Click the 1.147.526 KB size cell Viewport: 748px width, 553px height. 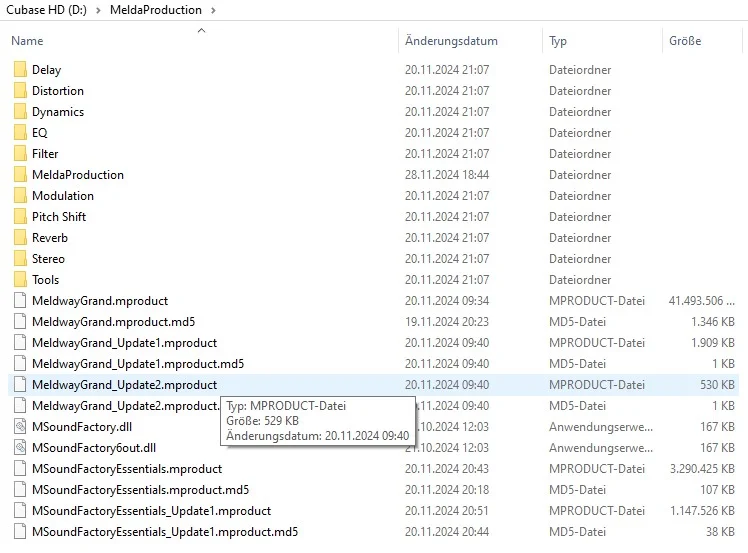tap(702, 511)
